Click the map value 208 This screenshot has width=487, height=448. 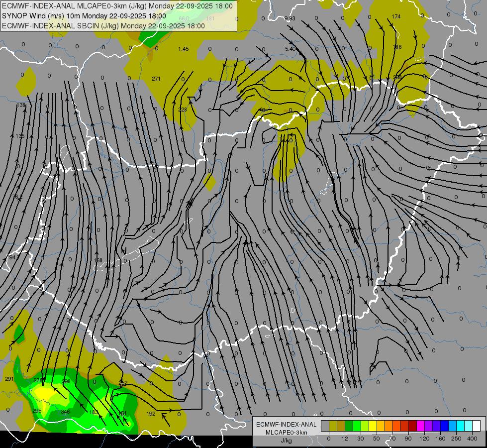tap(397, 77)
